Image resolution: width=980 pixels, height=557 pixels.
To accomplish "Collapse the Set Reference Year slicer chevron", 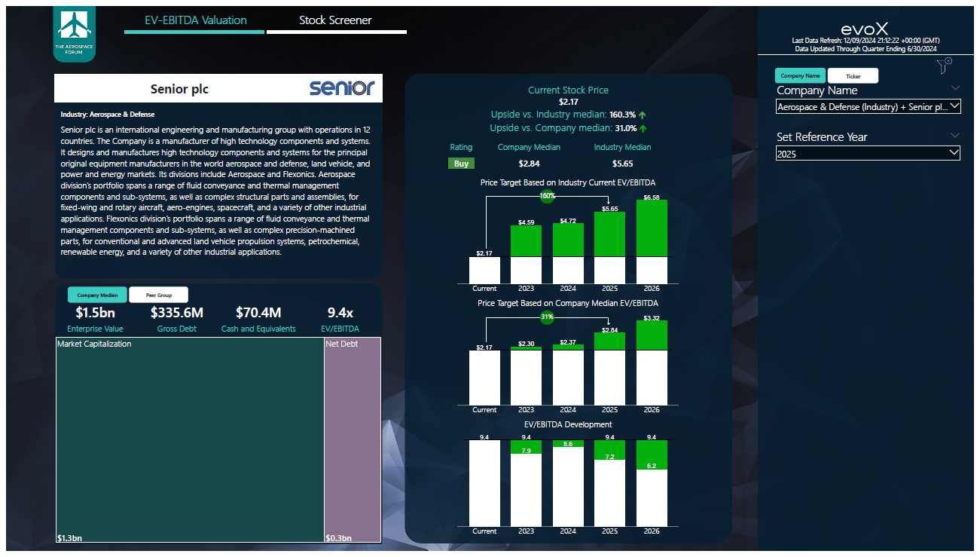I will pyautogui.click(x=956, y=135).
